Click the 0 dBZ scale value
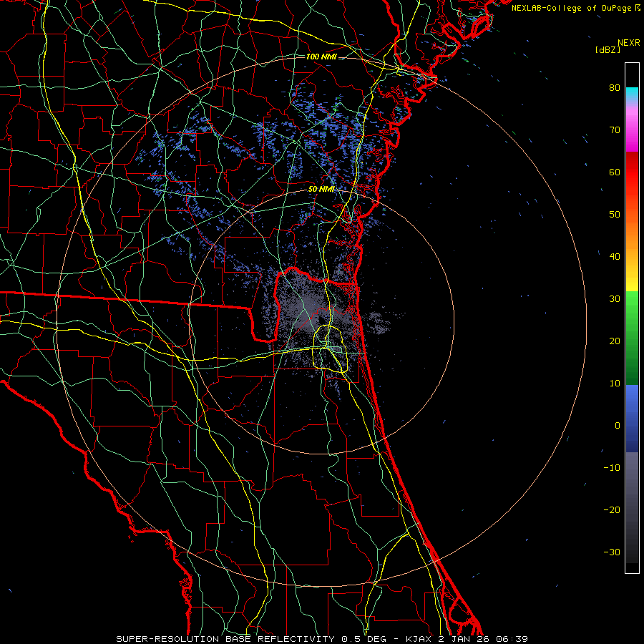The image size is (644, 644). (x=618, y=426)
